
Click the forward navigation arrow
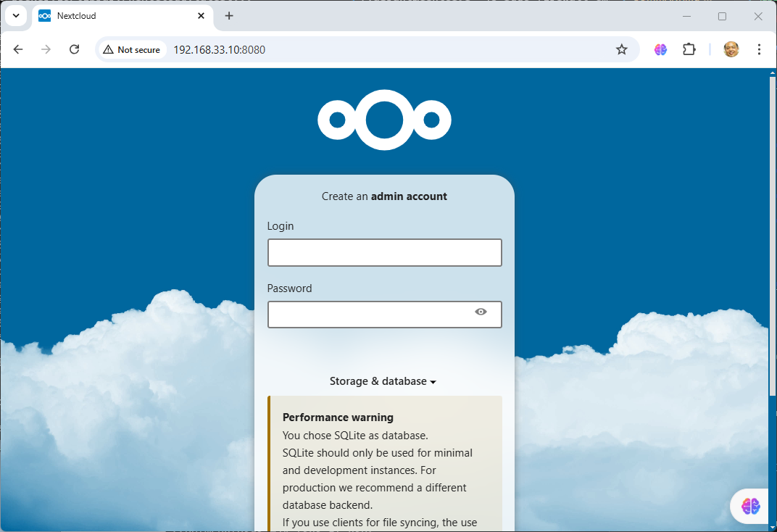(x=46, y=49)
